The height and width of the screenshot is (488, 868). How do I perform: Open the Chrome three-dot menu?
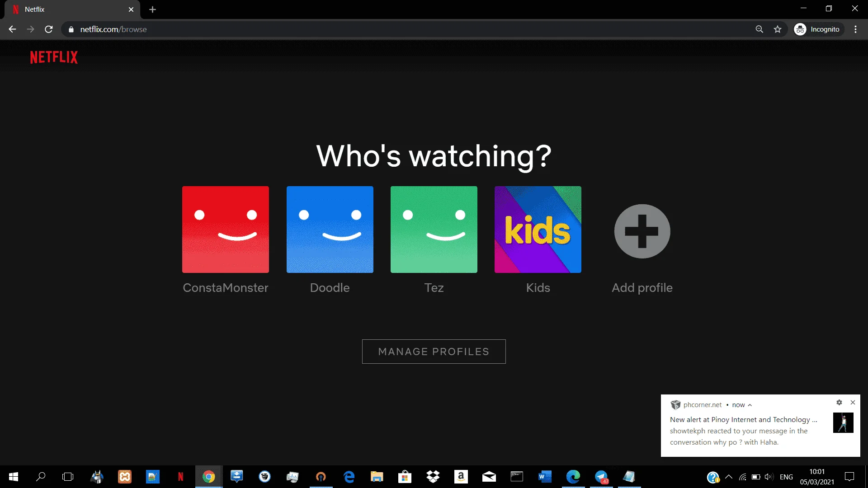point(856,29)
